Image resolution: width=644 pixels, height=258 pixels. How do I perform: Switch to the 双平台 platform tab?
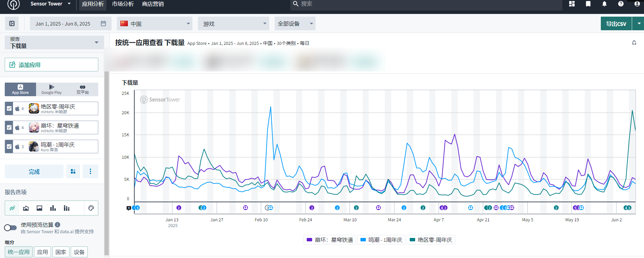83,89
